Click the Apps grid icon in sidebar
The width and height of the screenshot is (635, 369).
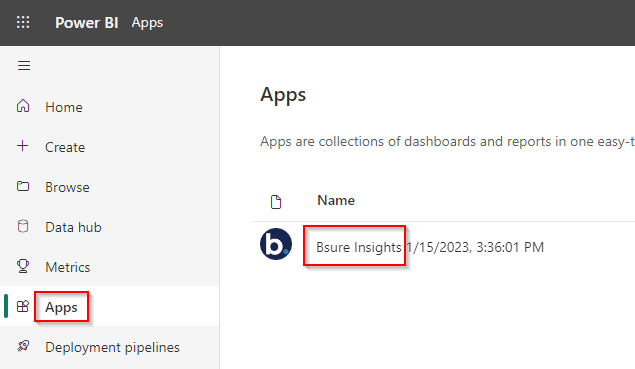[x=23, y=306]
